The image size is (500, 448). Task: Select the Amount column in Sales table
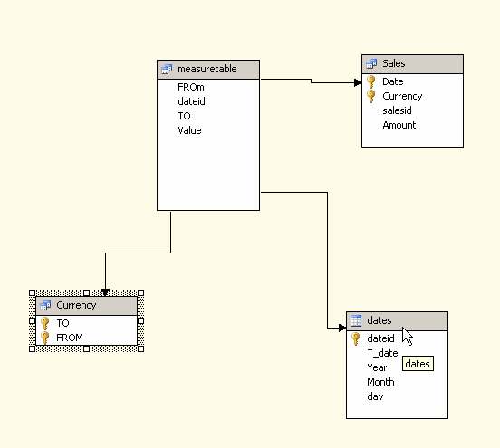(412, 125)
